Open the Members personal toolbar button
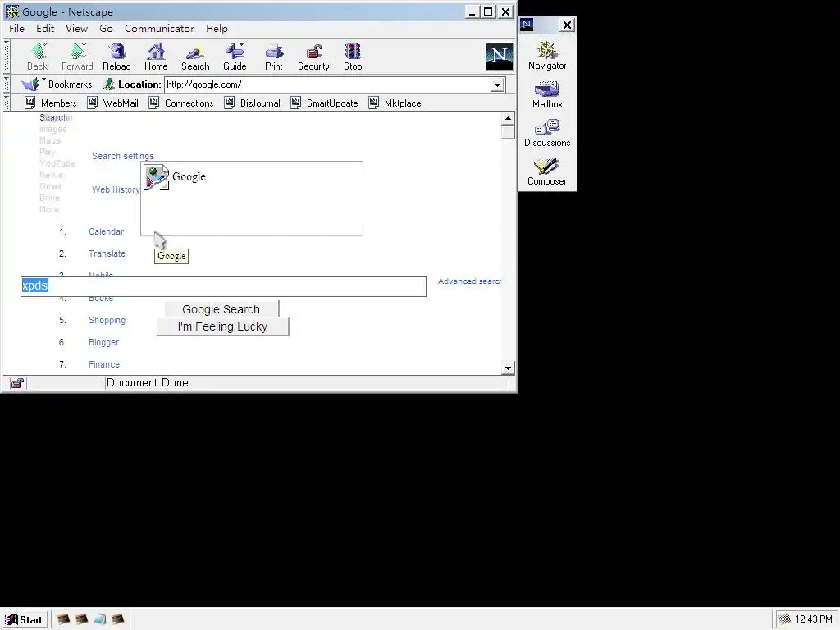Screen dimensions: 840x630 [51, 103]
